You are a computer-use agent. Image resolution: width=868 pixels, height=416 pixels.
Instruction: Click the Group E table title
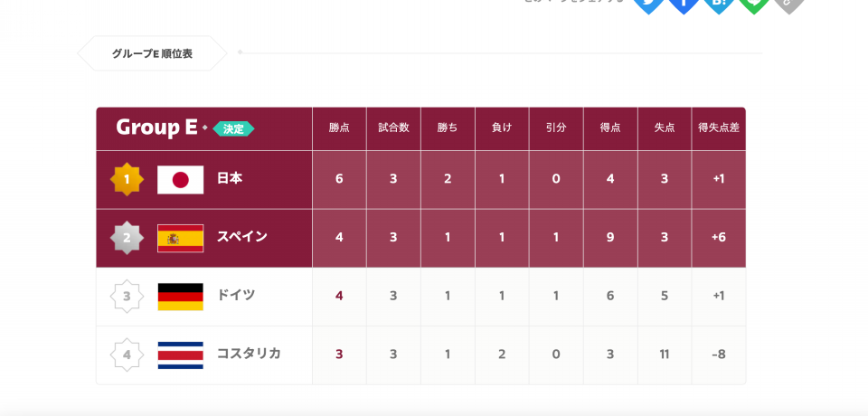coord(156,128)
